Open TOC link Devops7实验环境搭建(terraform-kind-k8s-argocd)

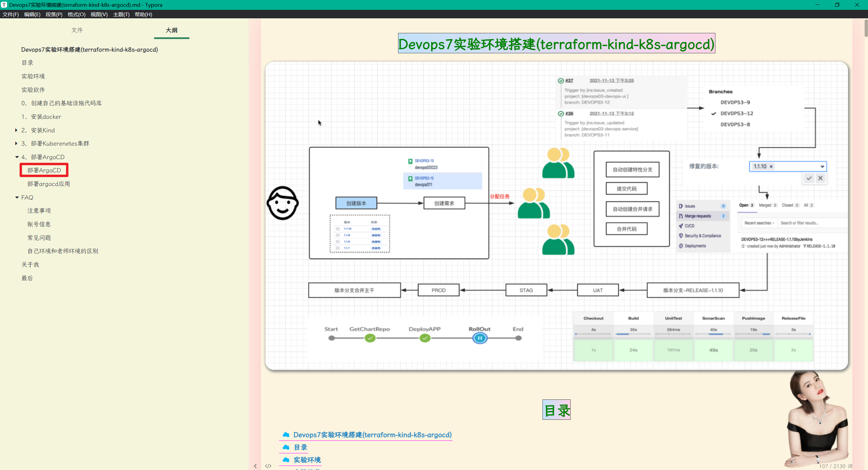(x=372, y=435)
